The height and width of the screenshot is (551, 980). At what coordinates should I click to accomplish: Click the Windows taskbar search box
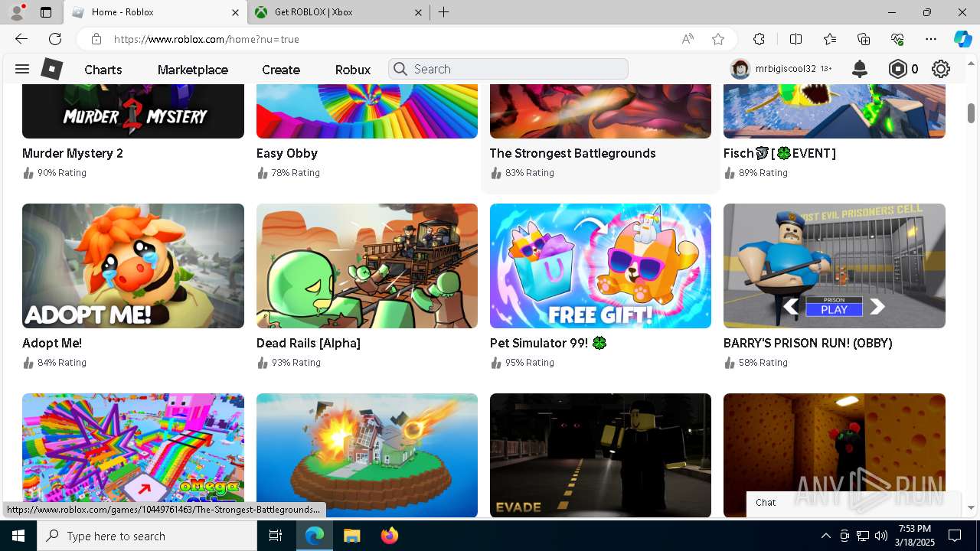[147, 536]
